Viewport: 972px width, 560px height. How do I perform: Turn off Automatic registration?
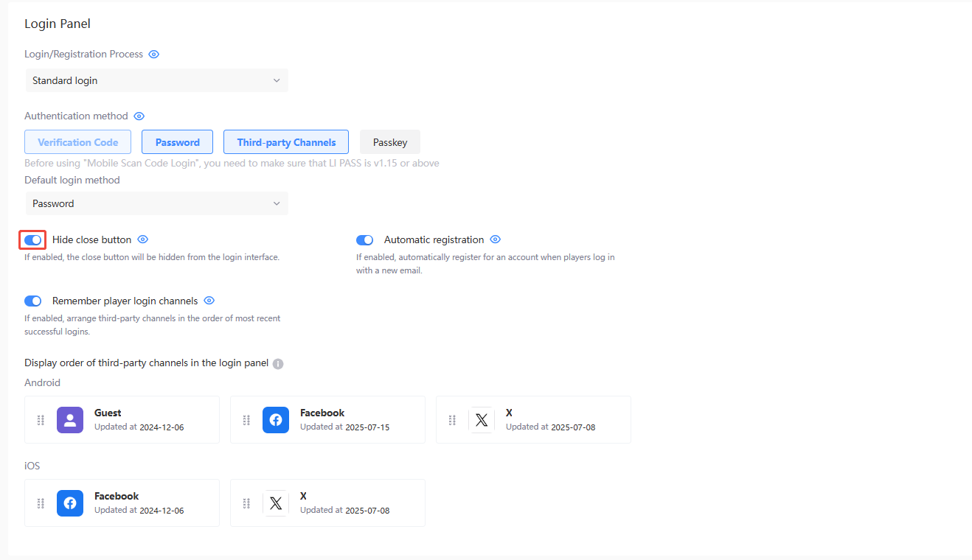click(x=364, y=239)
